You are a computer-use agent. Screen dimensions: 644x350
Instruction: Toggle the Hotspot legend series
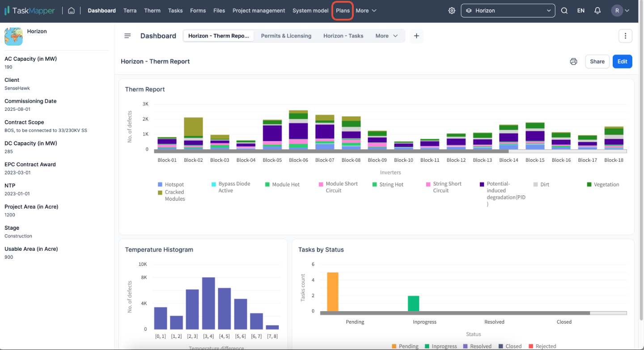(x=171, y=184)
